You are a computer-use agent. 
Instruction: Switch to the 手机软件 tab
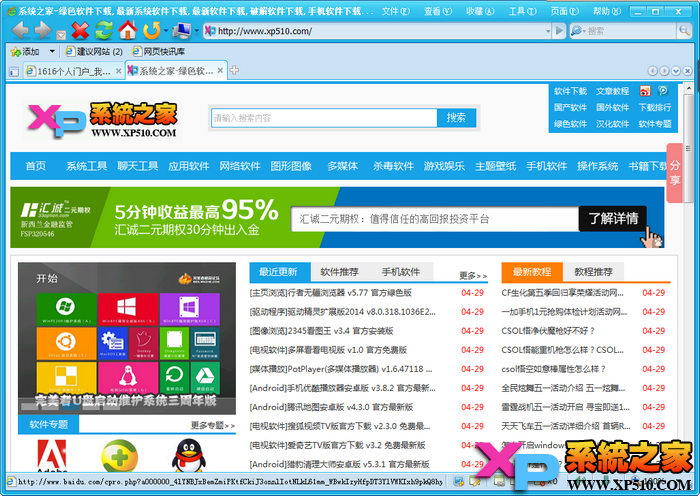400,272
